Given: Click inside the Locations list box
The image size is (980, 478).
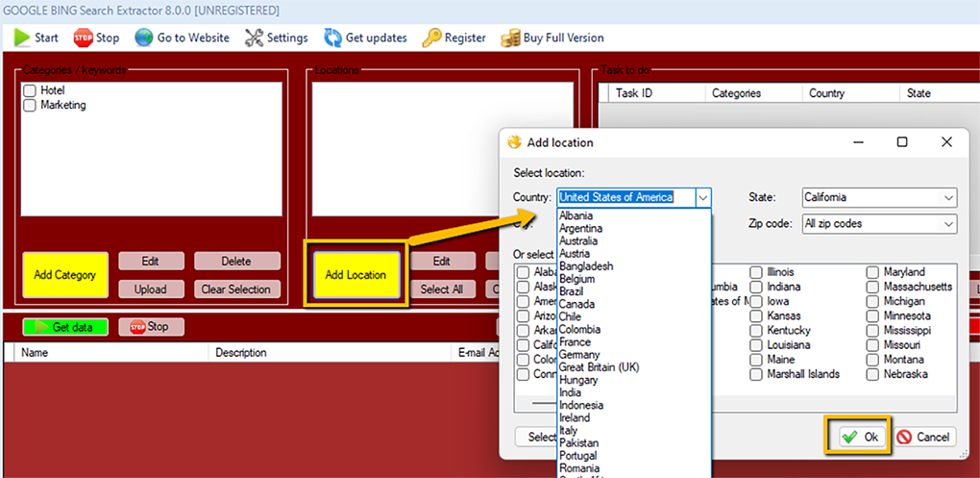Looking at the screenshot, I should pyautogui.click(x=443, y=149).
